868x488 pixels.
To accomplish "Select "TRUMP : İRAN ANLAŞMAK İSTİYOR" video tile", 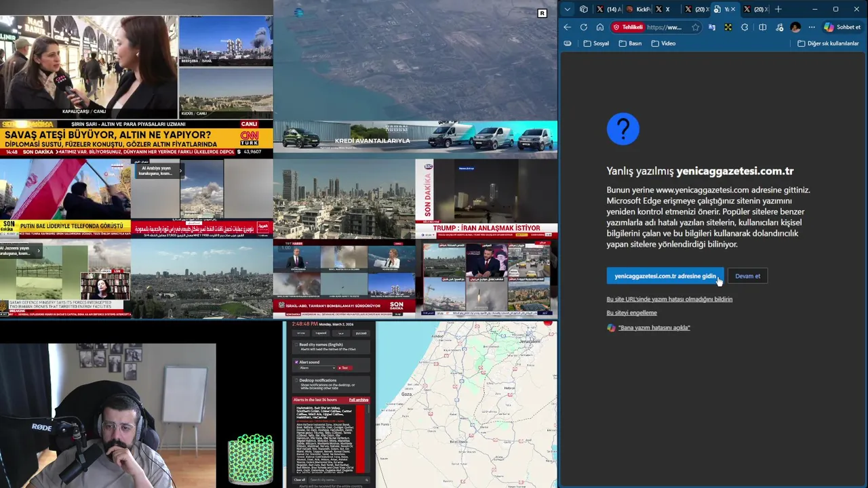I will pos(486,199).
